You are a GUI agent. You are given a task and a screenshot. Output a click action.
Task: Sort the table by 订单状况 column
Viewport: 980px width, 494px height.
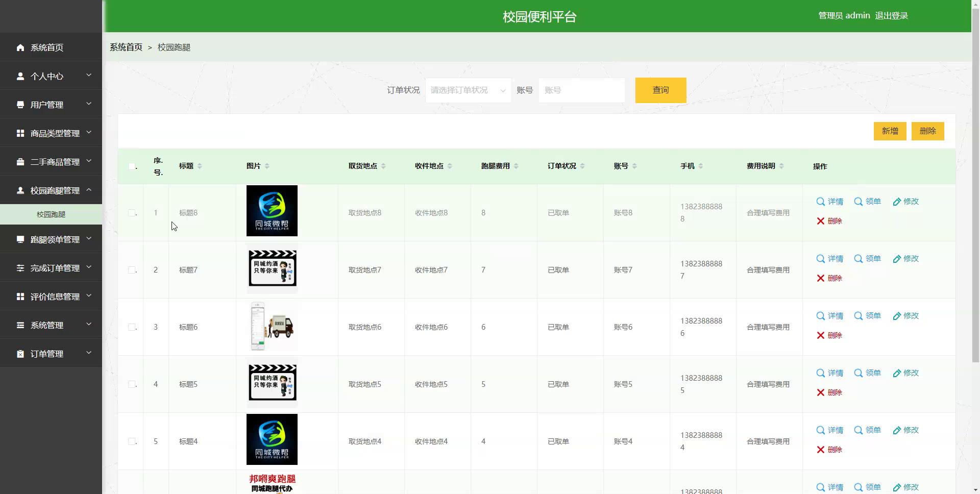click(x=582, y=166)
